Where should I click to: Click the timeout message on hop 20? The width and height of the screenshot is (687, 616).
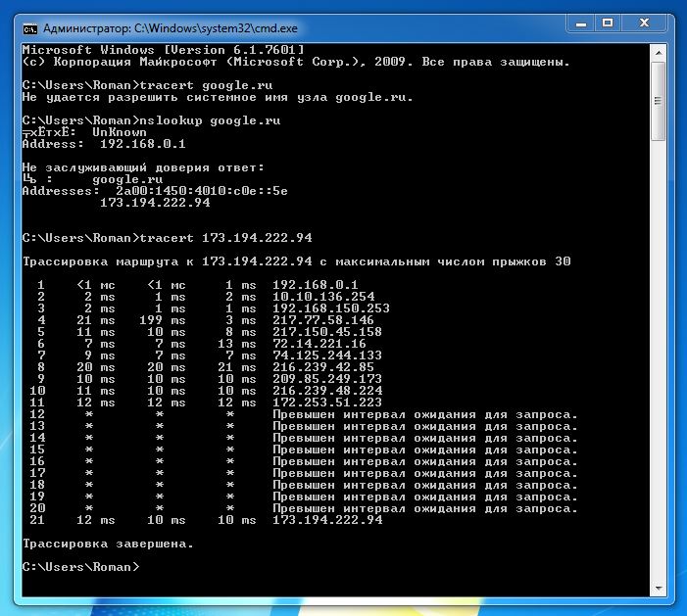[425, 508]
